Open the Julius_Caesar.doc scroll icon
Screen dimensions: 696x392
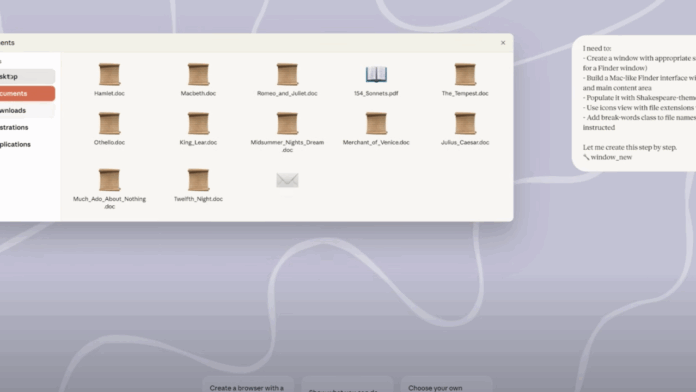pos(465,123)
